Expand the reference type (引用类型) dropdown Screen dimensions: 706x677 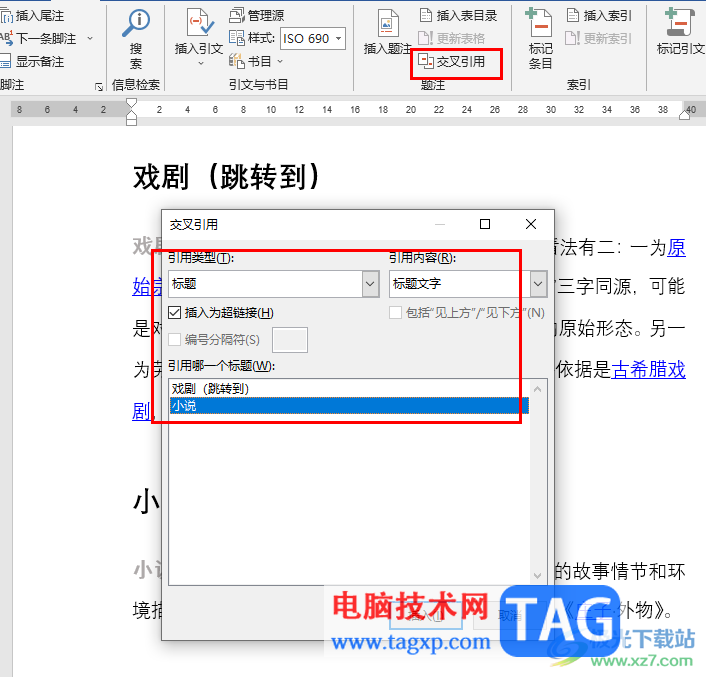click(x=370, y=284)
